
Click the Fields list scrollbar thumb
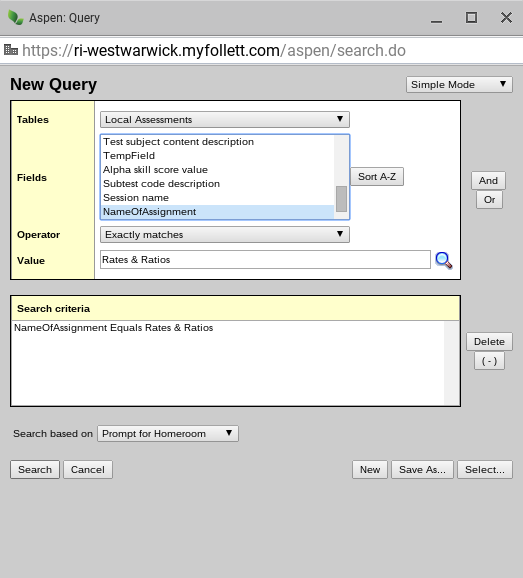point(341,199)
